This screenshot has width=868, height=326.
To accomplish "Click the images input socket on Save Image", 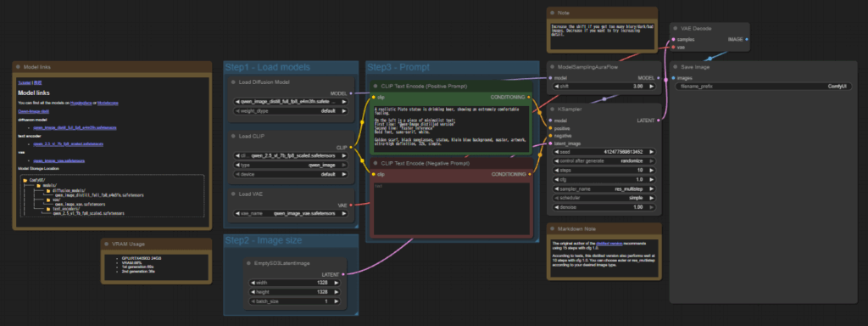I will [673, 77].
